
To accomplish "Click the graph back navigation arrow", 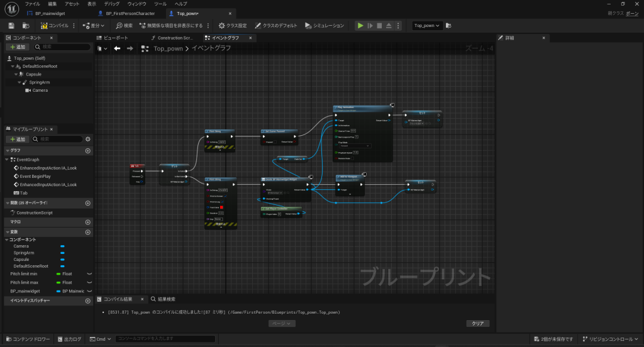I will [x=117, y=48].
